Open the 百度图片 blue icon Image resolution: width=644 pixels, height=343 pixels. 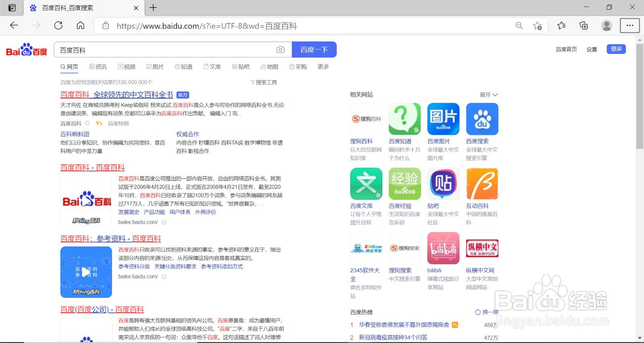click(444, 119)
